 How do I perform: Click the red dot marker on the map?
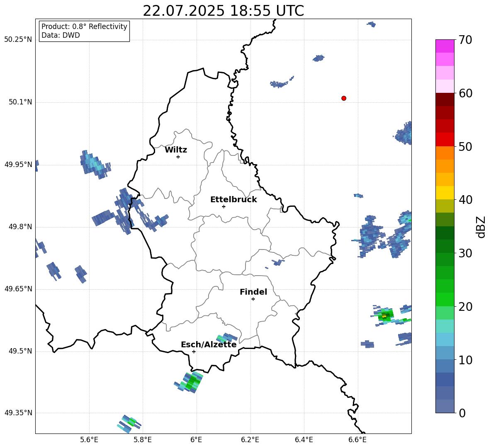pos(344,98)
